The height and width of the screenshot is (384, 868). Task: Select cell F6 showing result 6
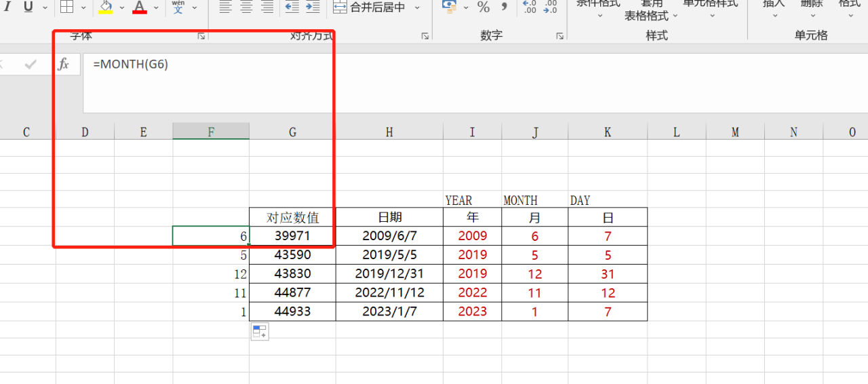click(x=211, y=235)
